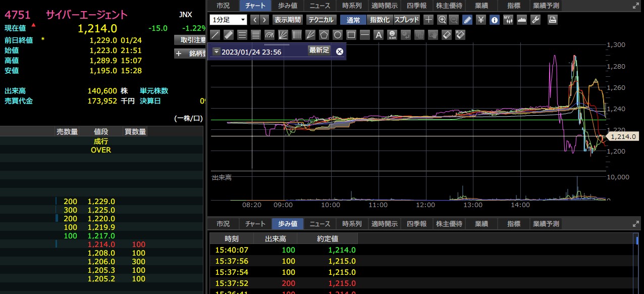644x294 pixels.
Task: Switch to upper 四季報 tab
Action: click(x=416, y=6)
